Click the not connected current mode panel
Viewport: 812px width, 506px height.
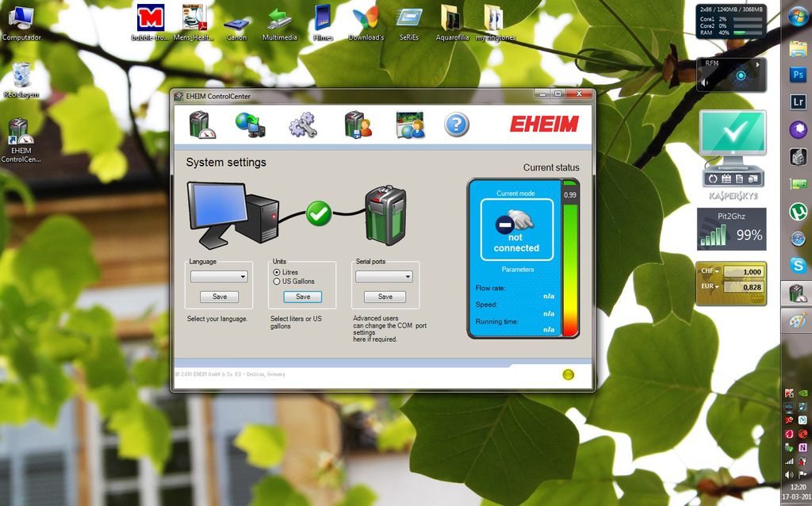pos(516,230)
